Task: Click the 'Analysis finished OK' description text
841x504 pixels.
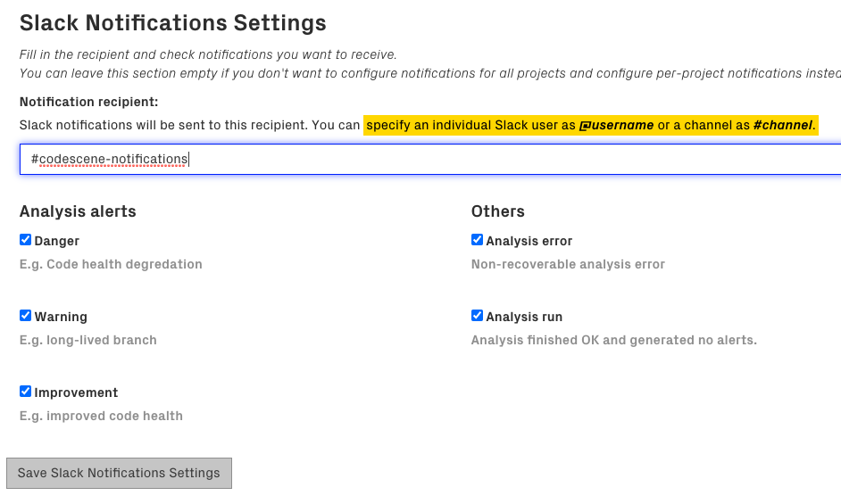Action: coord(613,340)
